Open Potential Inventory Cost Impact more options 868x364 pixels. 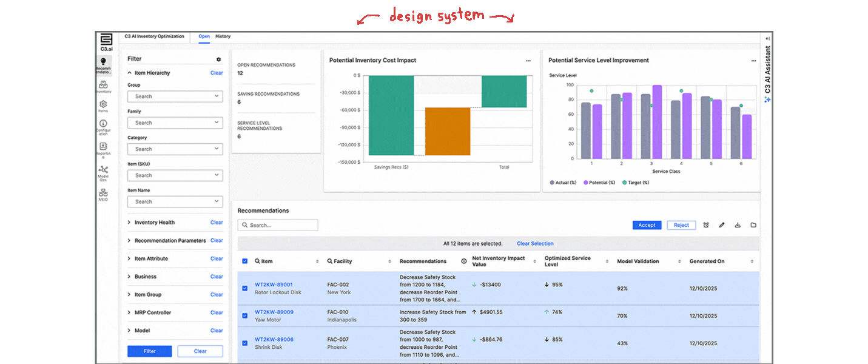click(x=528, y=61)
